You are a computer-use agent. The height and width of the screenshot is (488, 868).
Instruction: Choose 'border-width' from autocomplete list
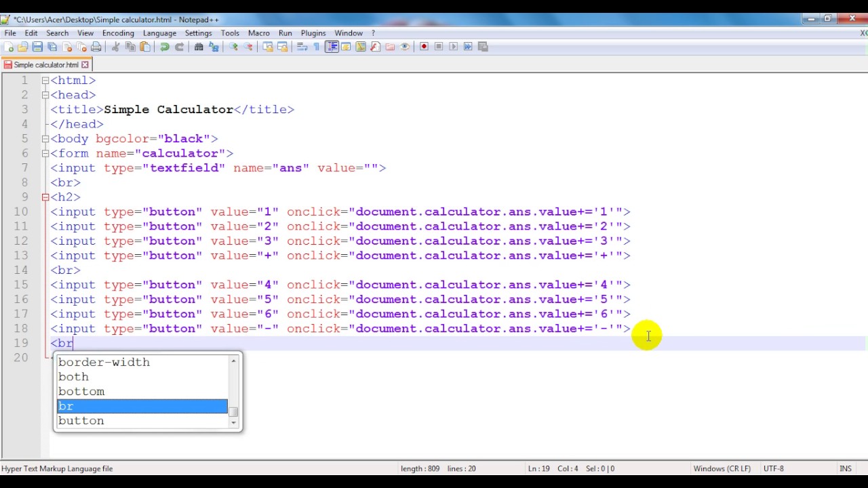(x=142, y=362)
